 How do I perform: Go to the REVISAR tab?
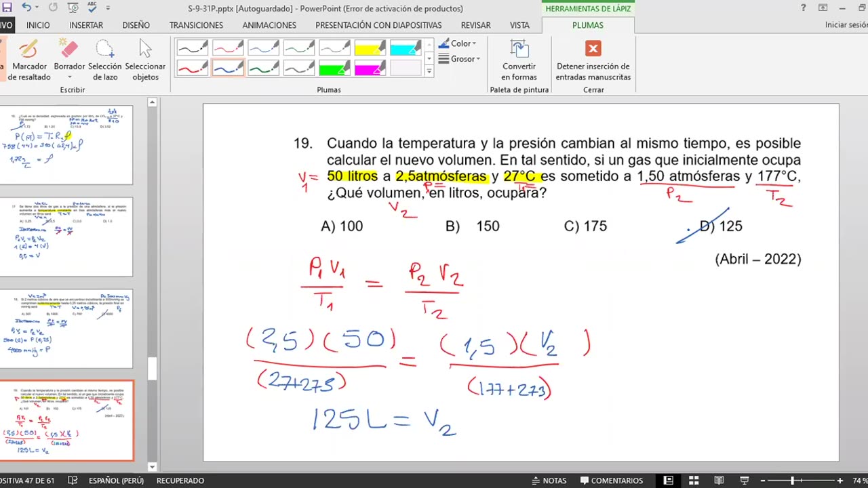click(x=476, y=25)
